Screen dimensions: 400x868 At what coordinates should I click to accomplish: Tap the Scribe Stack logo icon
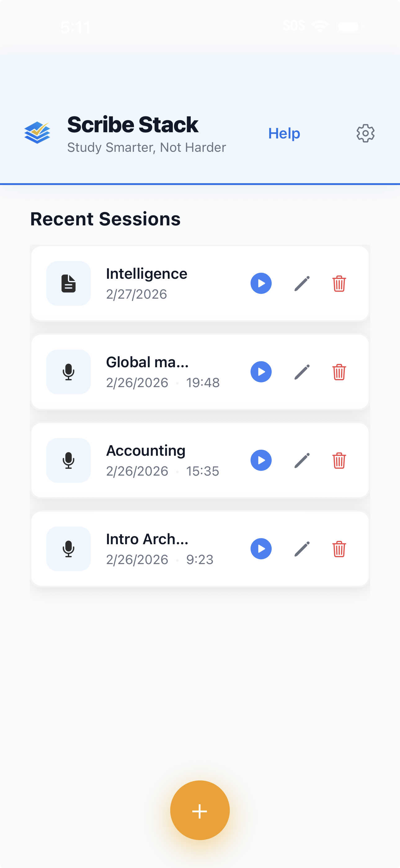click(x=38, y=133)
